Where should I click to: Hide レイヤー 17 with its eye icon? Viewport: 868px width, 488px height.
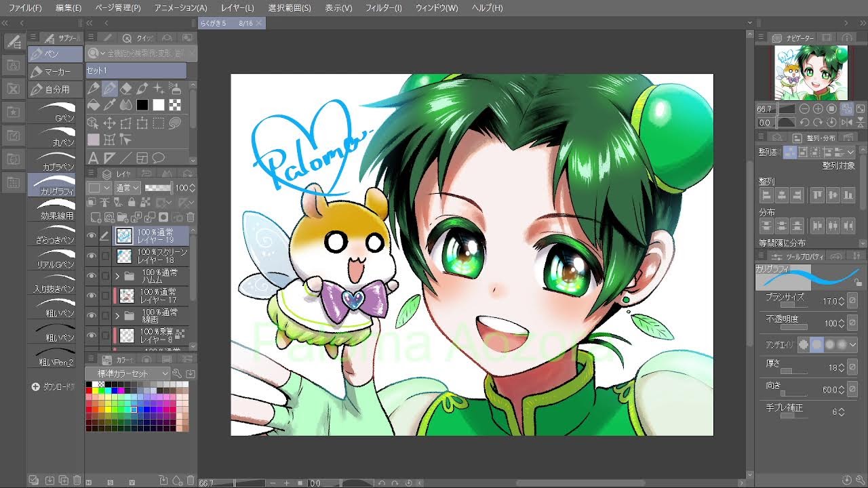[92, 296]
